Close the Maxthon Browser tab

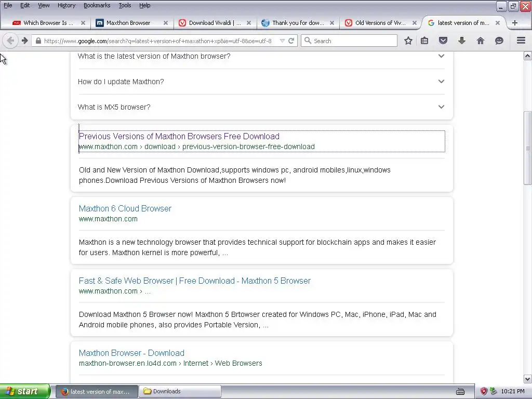click(166, 23)
